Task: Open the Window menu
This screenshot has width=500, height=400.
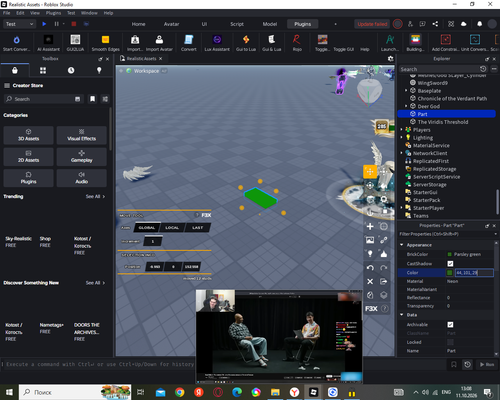Action: point(89,13)
